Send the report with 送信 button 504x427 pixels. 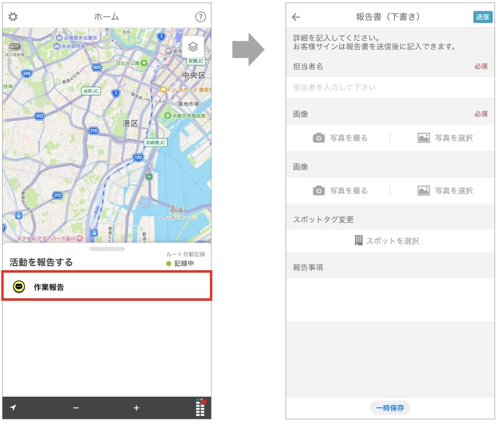point(483,17)
